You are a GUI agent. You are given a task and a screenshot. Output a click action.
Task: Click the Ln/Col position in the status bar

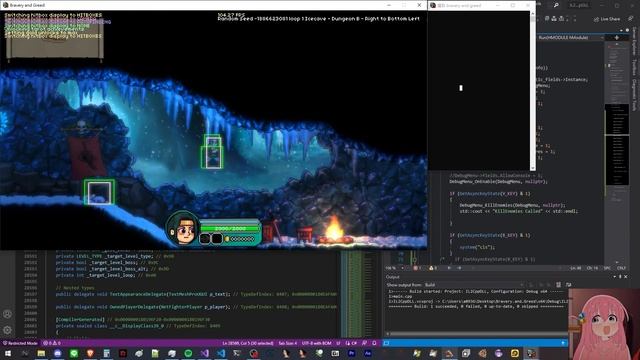tap(248, 343)
